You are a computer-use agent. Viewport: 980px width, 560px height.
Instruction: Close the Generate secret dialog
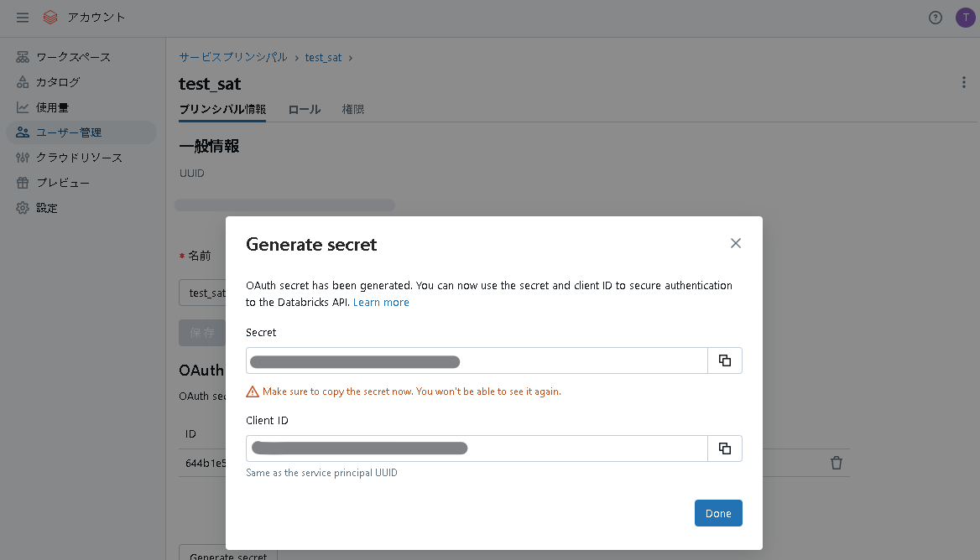pyautogui.click(x=736, y=243)
